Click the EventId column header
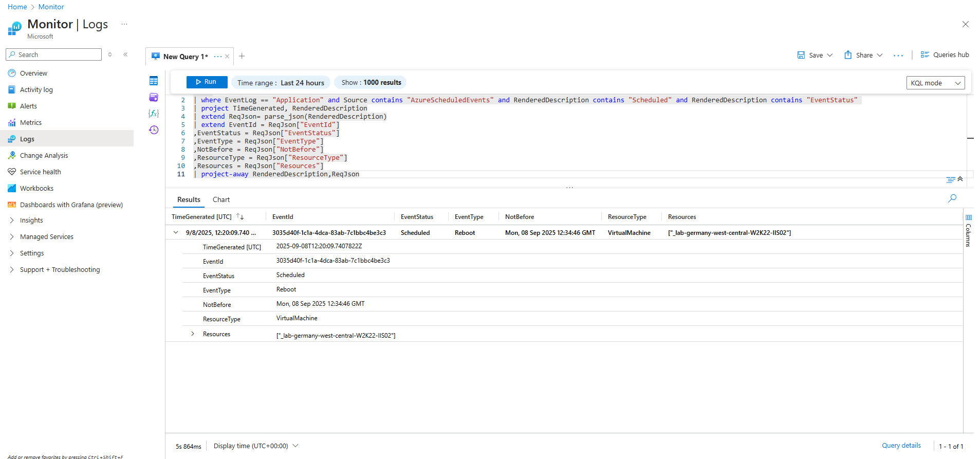Viewport: 980px width, 459px height. (283, 217)
